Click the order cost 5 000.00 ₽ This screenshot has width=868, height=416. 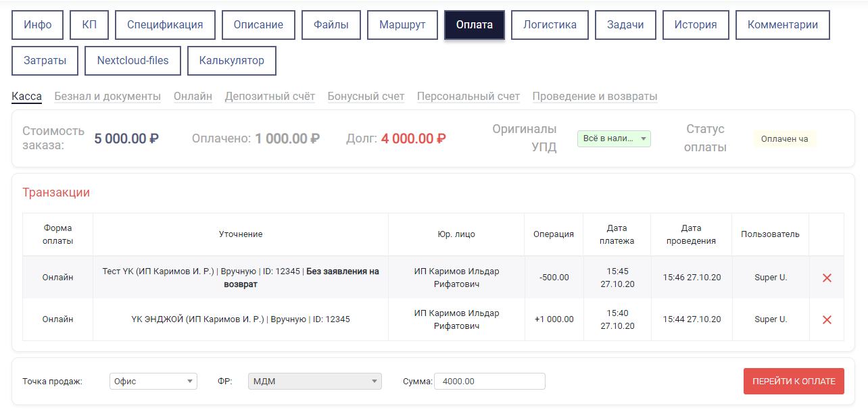[x=126, y=139]
